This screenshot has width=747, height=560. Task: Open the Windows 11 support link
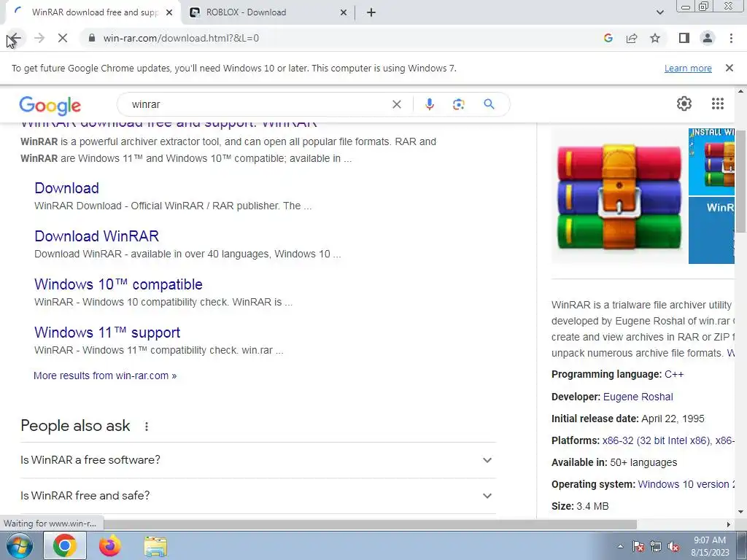point(107,332)
